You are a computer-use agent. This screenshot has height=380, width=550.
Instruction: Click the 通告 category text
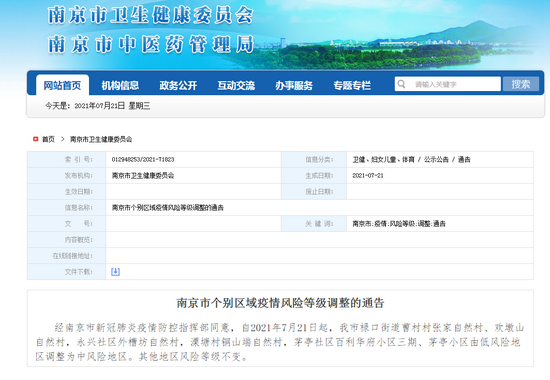pos(464,159)
